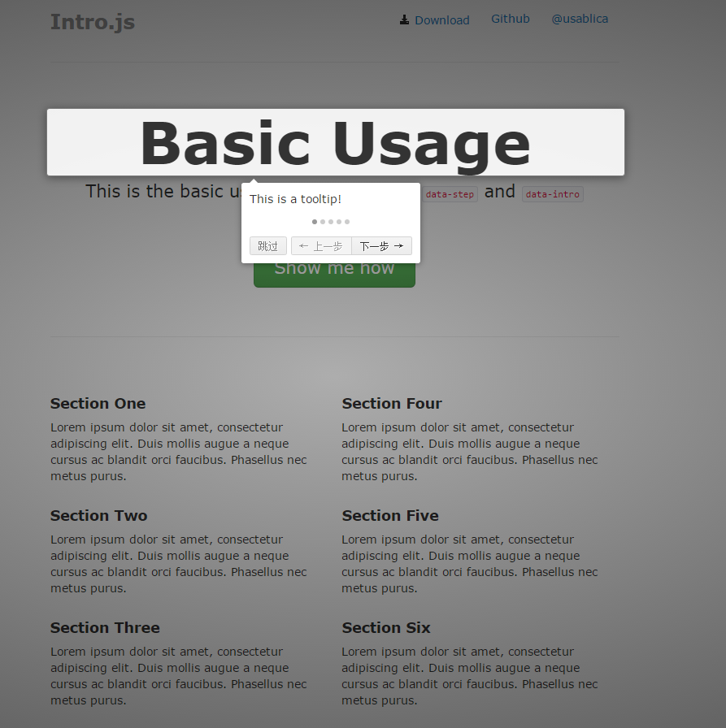Click the download icon beside the Download link
The width and height of the screenshot is (726, 728).
click(405, 19)
